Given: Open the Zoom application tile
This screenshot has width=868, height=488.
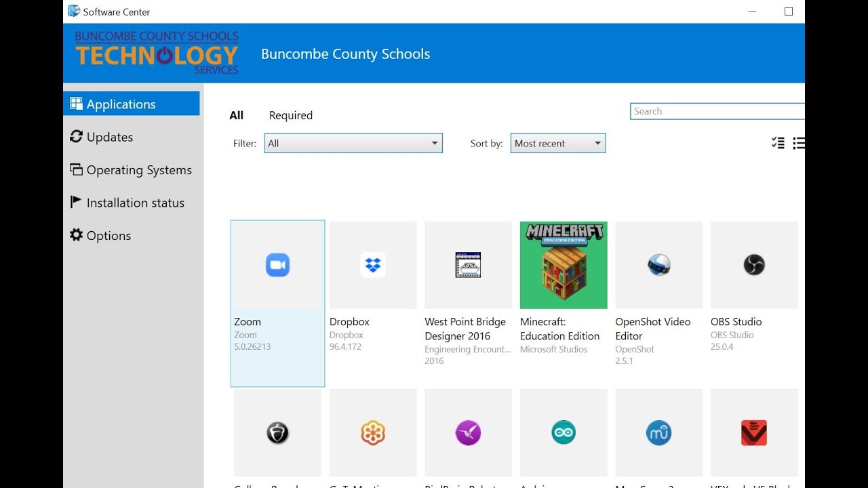Looking at the screenshot, I should (x=277, y=304).
